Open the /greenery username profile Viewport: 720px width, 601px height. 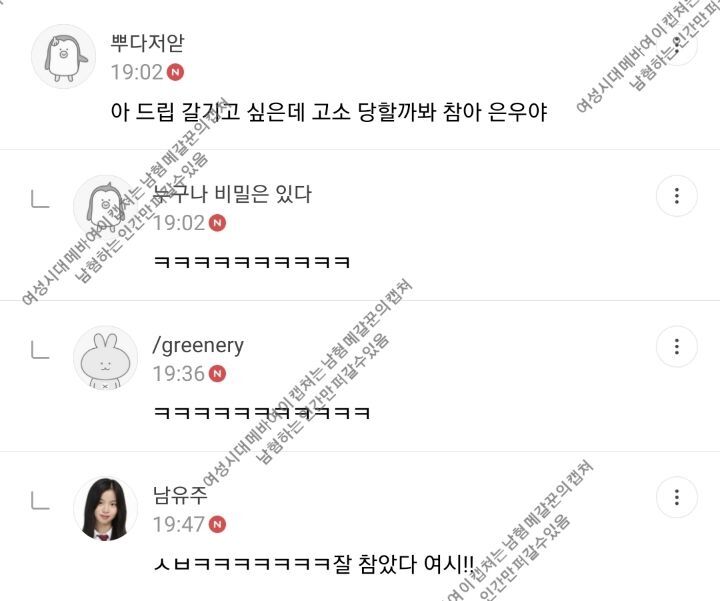pyautogui.click(x=198, y=345)
